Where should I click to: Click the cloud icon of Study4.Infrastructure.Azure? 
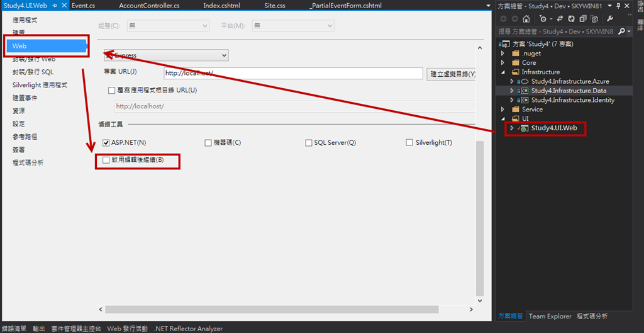pos(523,81)
